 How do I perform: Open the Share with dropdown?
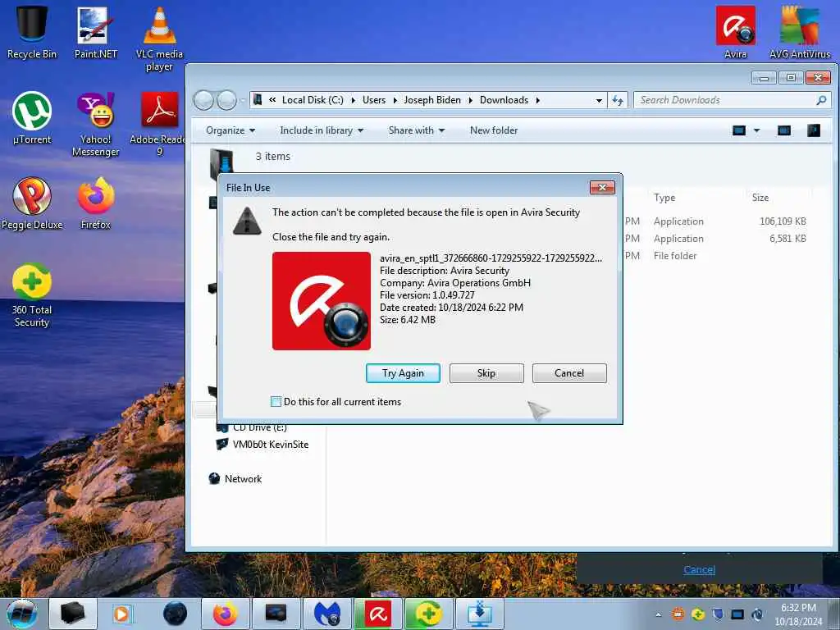(x=416, y=130)
